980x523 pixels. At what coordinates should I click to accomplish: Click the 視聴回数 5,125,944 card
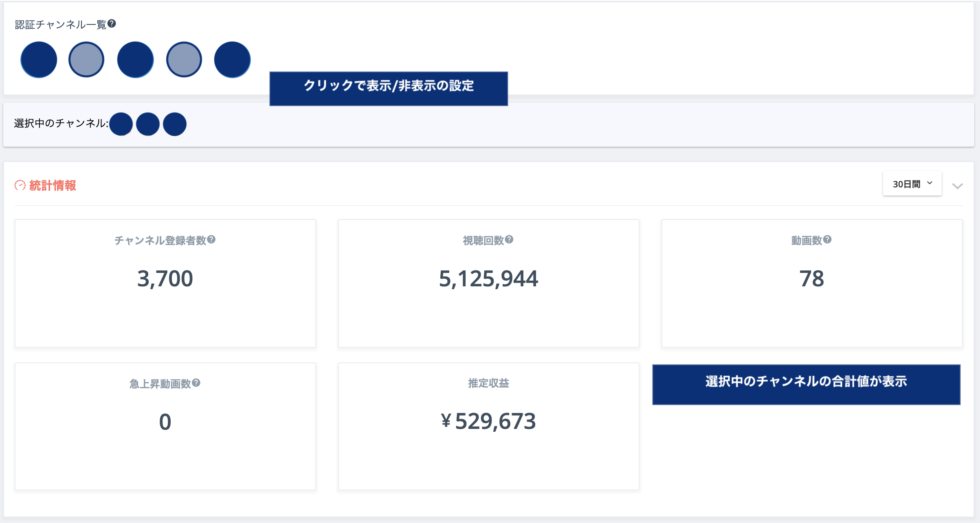(x=488, y=283)
